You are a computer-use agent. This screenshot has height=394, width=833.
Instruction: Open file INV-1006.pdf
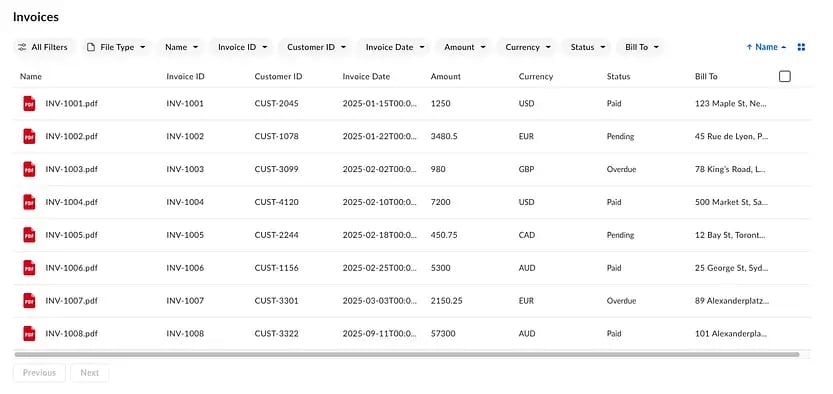(x=72, y=268)
